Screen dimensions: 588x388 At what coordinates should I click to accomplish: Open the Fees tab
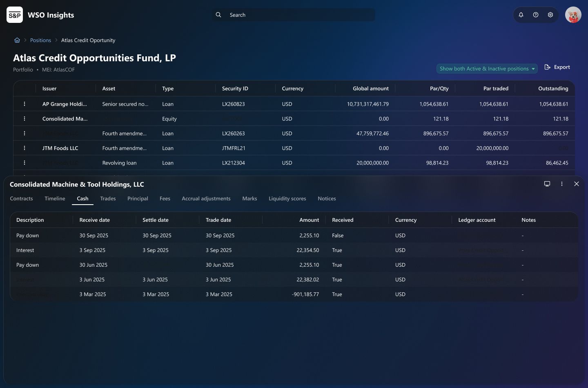165,198
